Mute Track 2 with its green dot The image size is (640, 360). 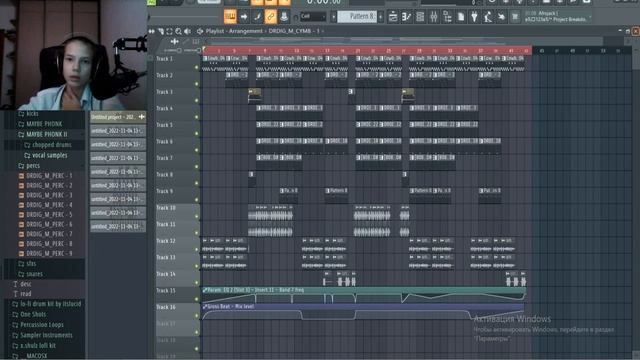point(197,84)
